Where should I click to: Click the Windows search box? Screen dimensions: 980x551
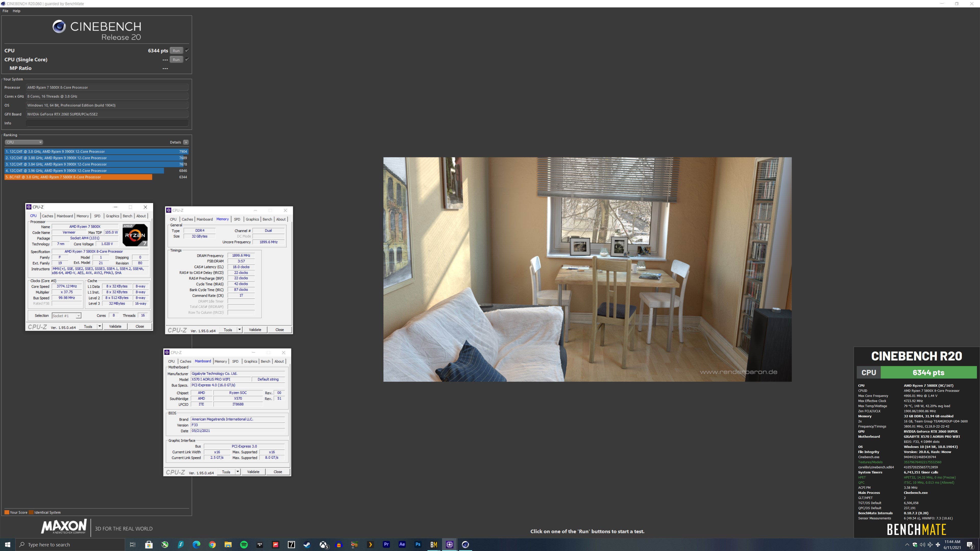pyautogui.click(x=70, y=545)
